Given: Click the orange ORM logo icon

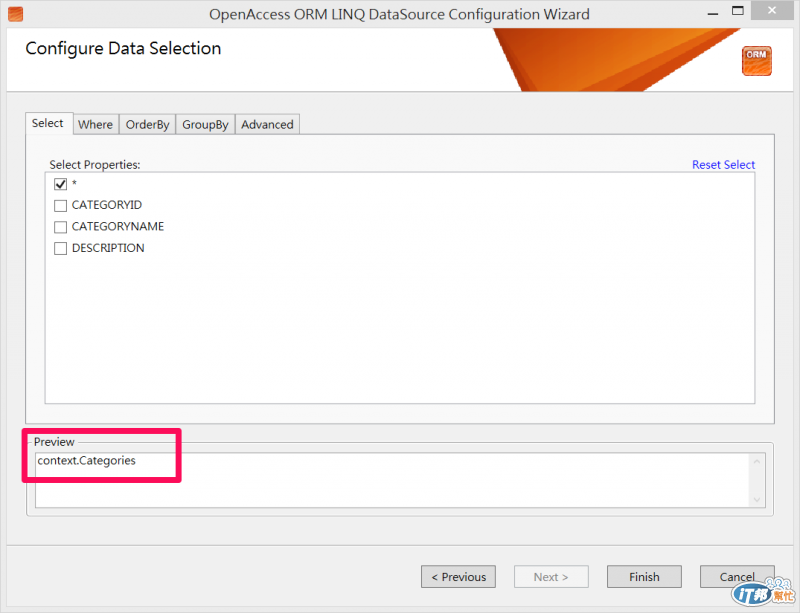Looking at the screenshot, I should pos(757,61).
